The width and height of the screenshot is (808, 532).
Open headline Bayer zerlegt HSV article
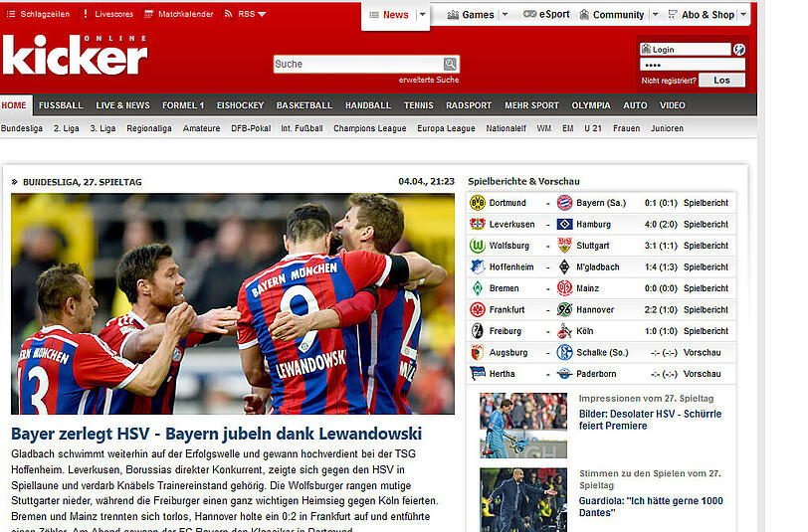pos(217,434)
